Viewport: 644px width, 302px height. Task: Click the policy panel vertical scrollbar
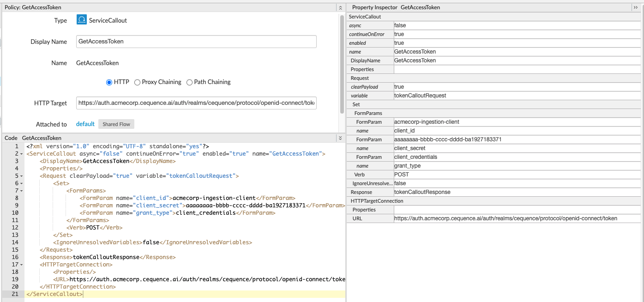[x=342, y=65]
